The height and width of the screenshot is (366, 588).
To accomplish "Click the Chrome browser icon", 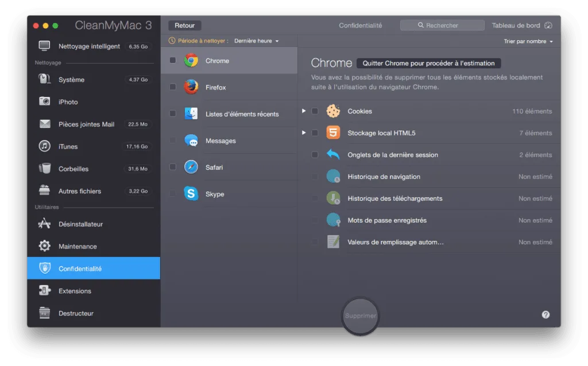I will (x=191, y=60).
